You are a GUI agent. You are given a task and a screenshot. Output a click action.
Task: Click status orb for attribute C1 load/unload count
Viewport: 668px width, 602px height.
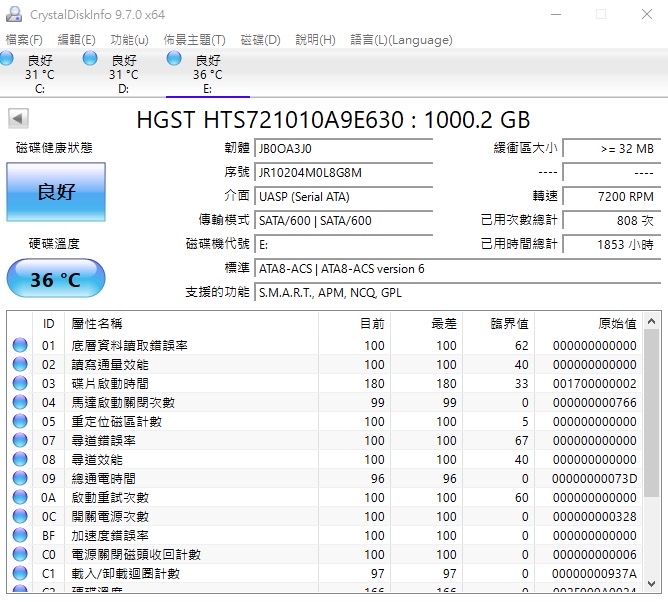click(20, 573)
